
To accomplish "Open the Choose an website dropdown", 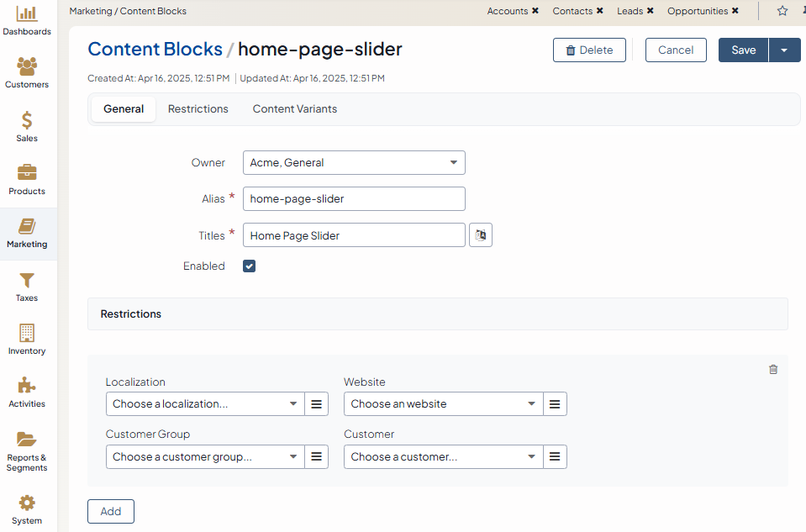I will (443, 404).
